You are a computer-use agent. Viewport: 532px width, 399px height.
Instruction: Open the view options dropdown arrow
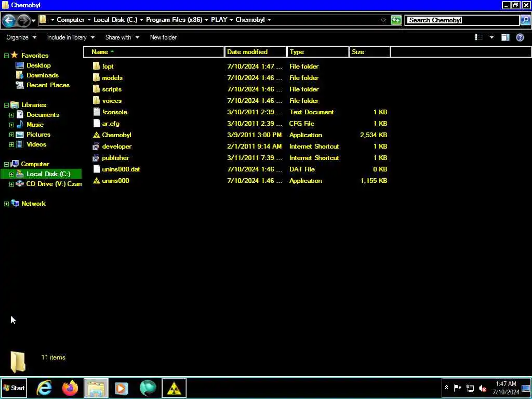[491, 37]
